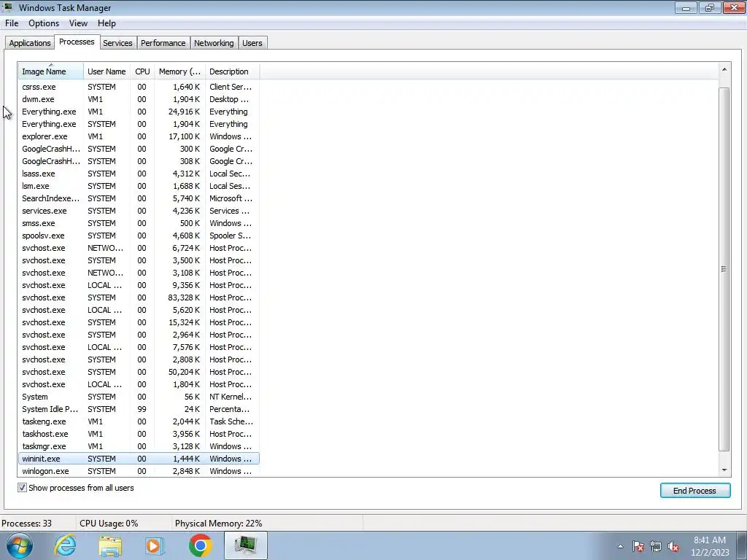747x560 pixels.
Task: Click the muted volume speaker icon
Action: (x=673, y=546)
